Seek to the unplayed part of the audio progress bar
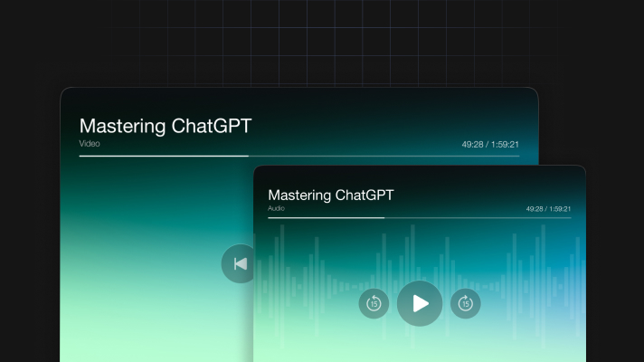The height and width of the screenshot is (362, 644). click(479, 217)
